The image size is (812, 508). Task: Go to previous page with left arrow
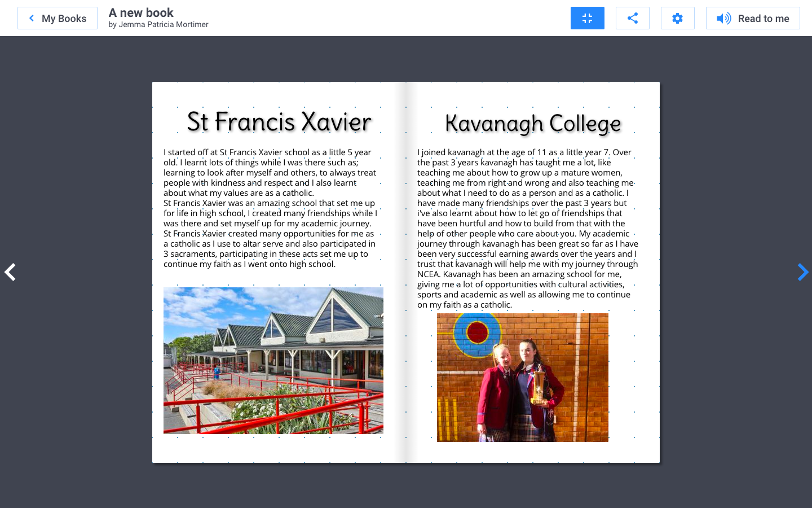[x=10, y=272]
